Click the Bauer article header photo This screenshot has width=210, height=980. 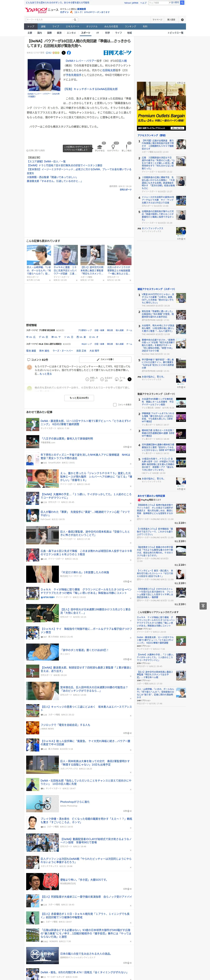(44, 75)
